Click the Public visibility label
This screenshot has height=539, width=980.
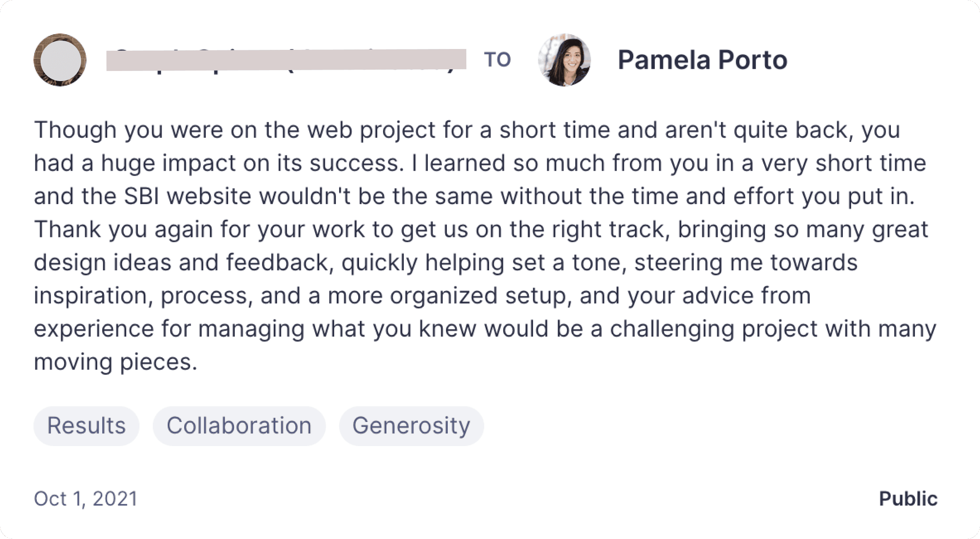(x=908, y=499)
